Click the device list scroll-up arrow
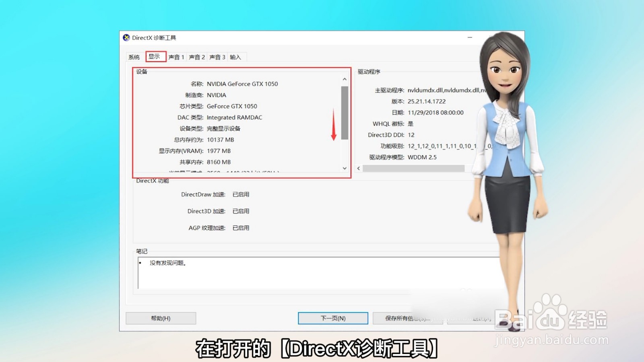The height and width of the screenshot is (362, 644). (345, 79)
